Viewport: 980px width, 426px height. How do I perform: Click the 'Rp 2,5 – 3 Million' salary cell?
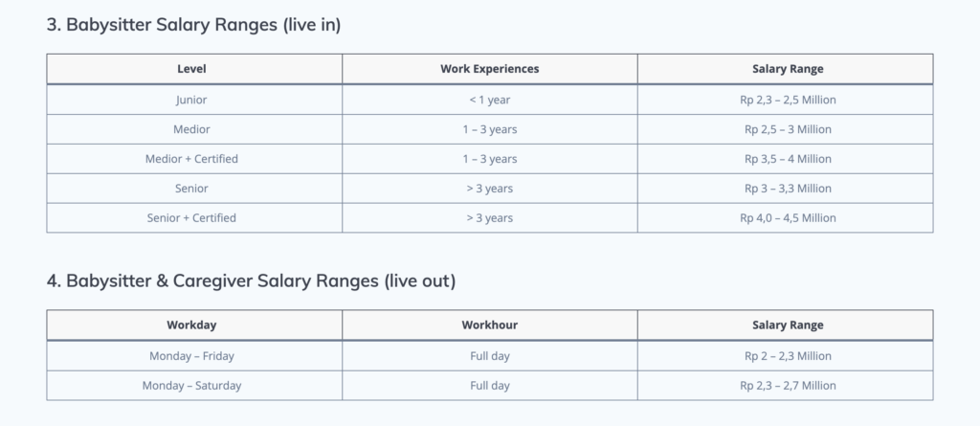pos(788,129)
